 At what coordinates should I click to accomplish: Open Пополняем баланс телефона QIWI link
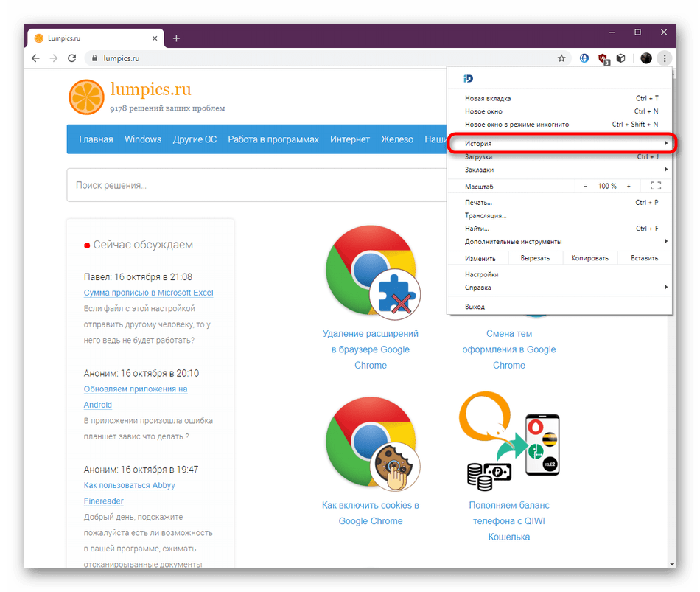tap(509, 521)
